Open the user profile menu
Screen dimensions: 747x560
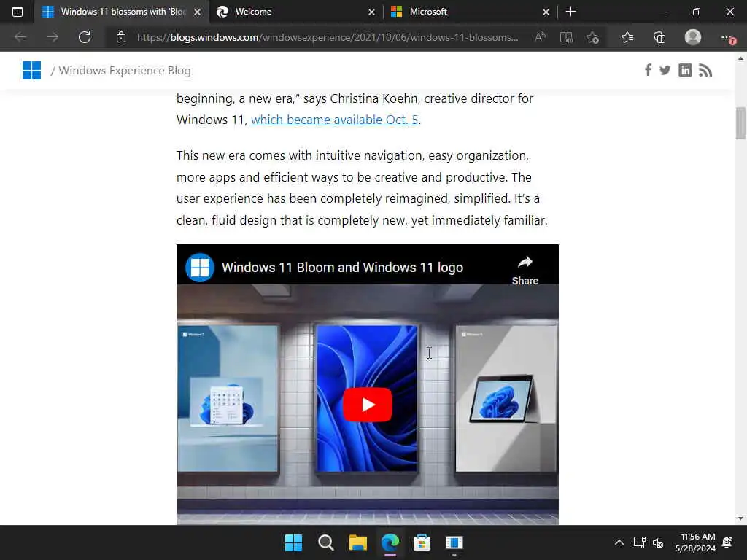coord(693,37)
